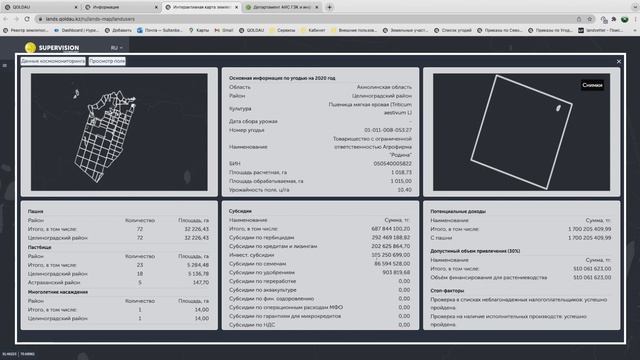Screen dimensions: 640x360
Task: Click the single field outline map
Action: tap(521, 132)
